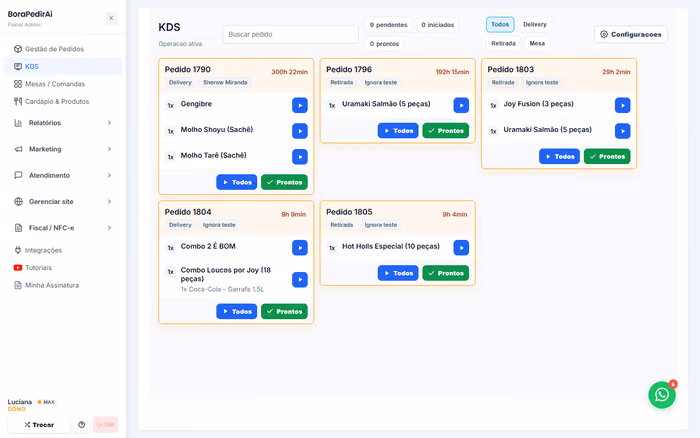Collapse sidebar with the X icon
The height and width of the screenshot is (438, 700).
click(111, 18)
